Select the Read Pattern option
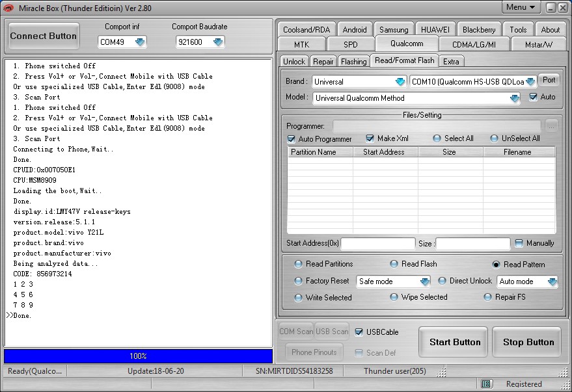 (496, 265)
